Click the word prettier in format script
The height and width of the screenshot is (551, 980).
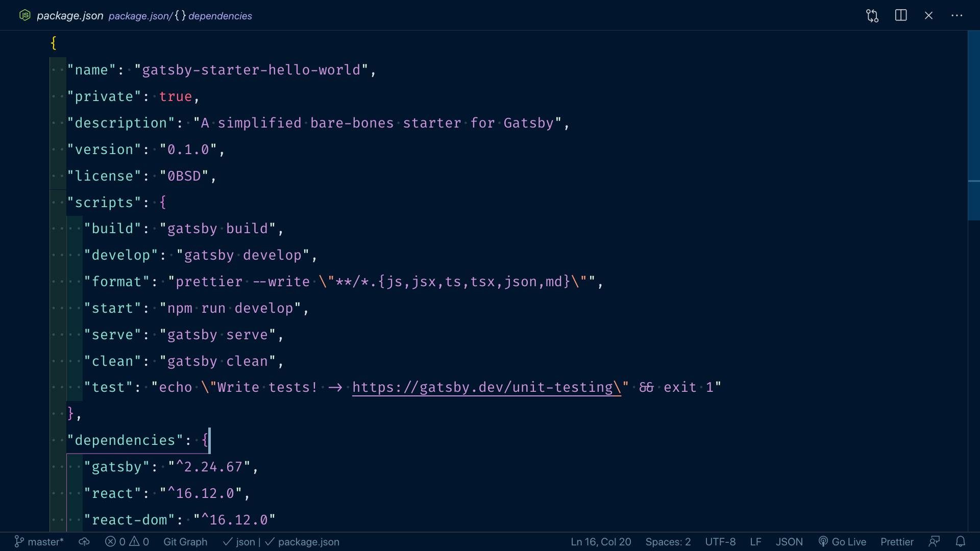pyautogui.click(x=209, y=282)
